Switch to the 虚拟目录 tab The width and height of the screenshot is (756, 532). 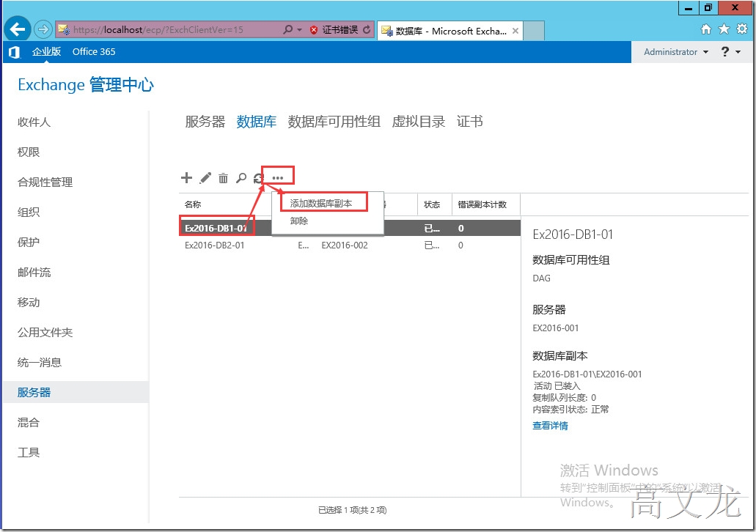click(418, 122)
